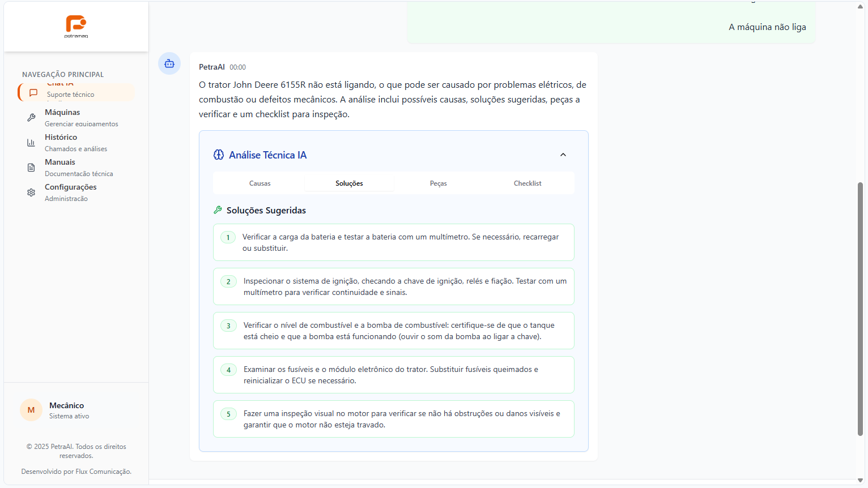Image resolution: width=868 pixels, height=488 pixels.
Task: Open Máquinas navigation item
Action: (x=76, y=118)
